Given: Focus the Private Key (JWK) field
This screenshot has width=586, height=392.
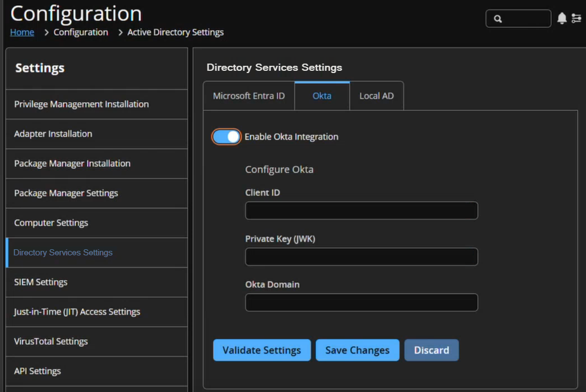Looking at the screenshot, I should click(x=362, y=257).
